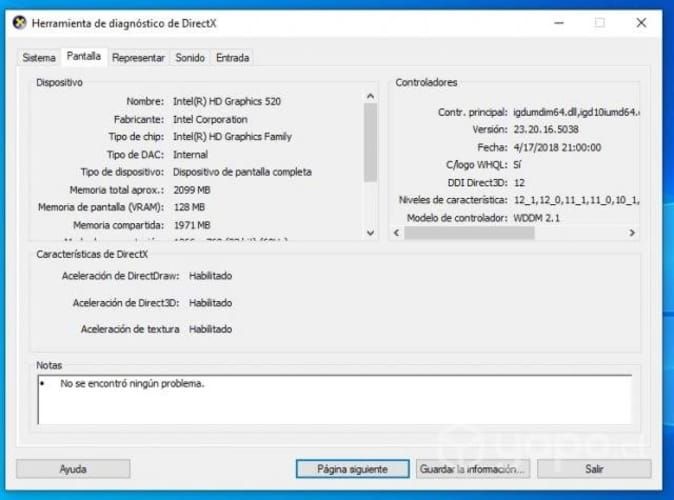Click Dispositivo list scroll up arrow

[x=371, y=96]
